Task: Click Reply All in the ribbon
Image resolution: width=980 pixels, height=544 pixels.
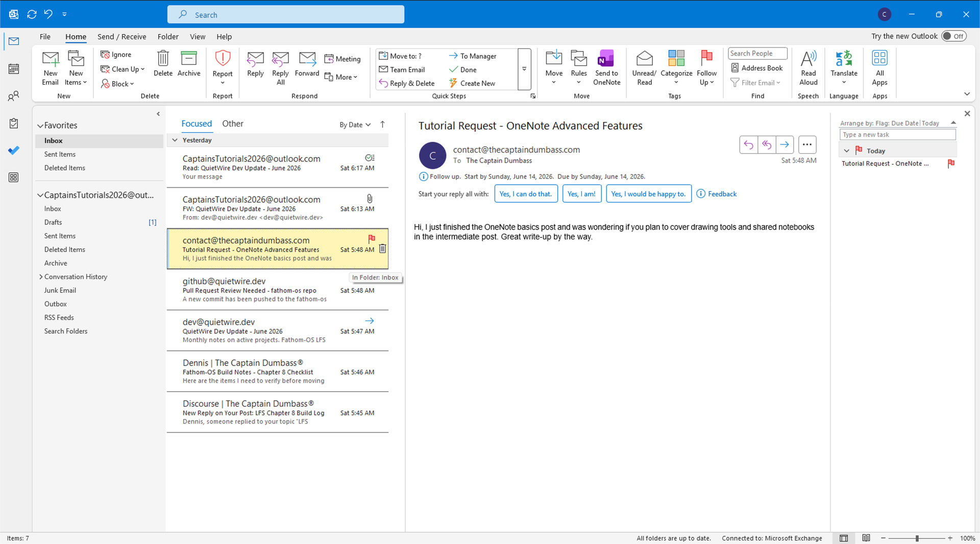Action: pos(280,68)
